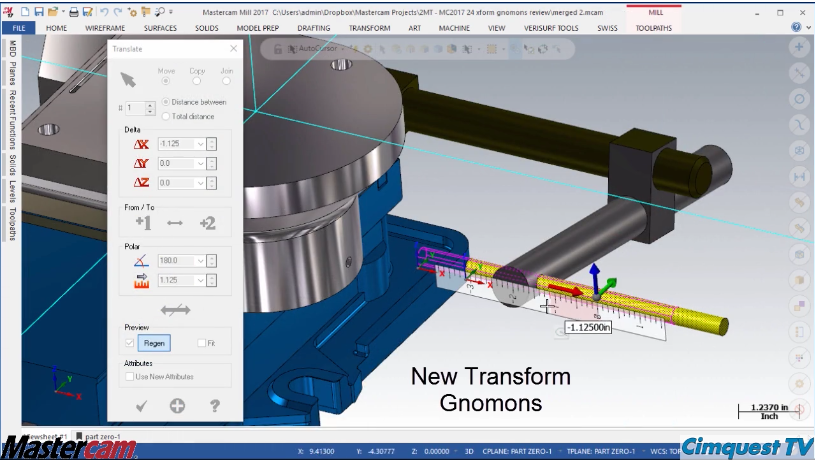Select Total distance radio option
The height and width of the screenshot is (460, 815).
click(166, 116)
